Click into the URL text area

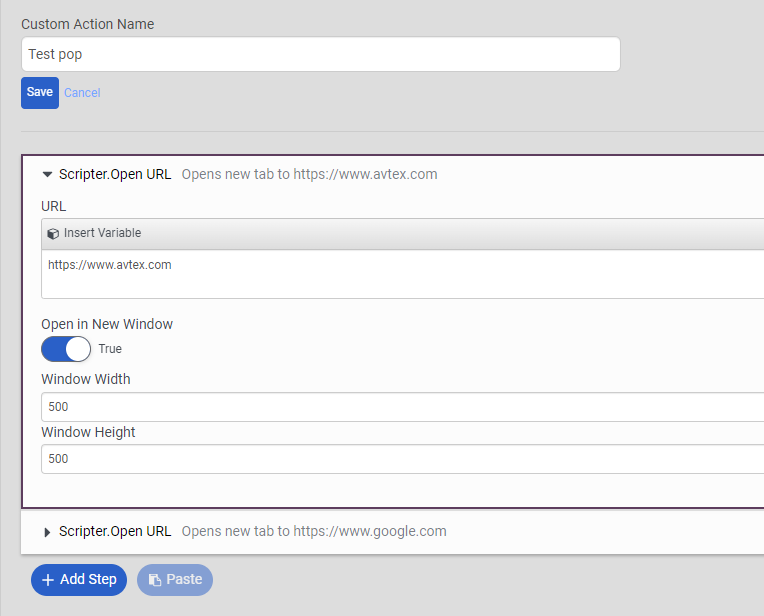(x=400, y=273)
